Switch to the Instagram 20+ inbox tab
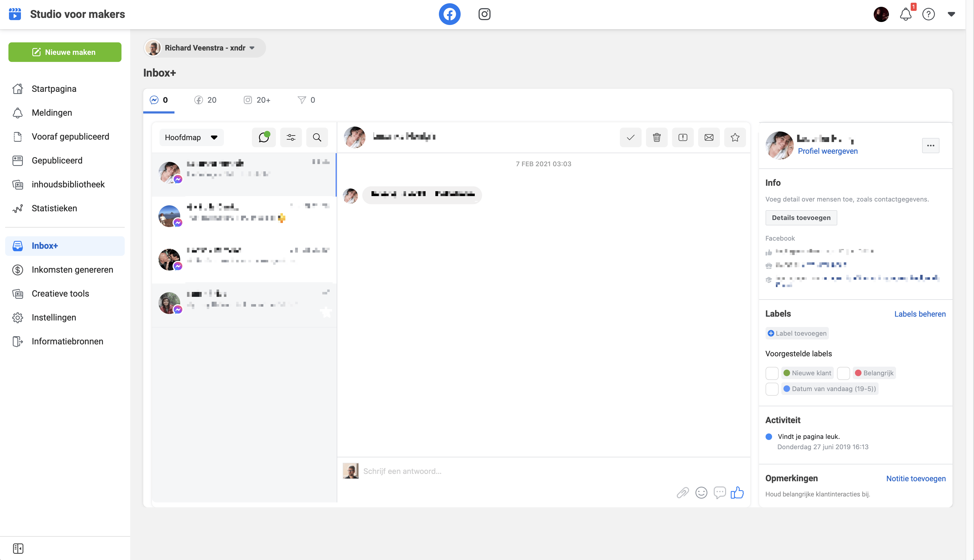This screenshot has height=560, width=974. coord(257,100)
